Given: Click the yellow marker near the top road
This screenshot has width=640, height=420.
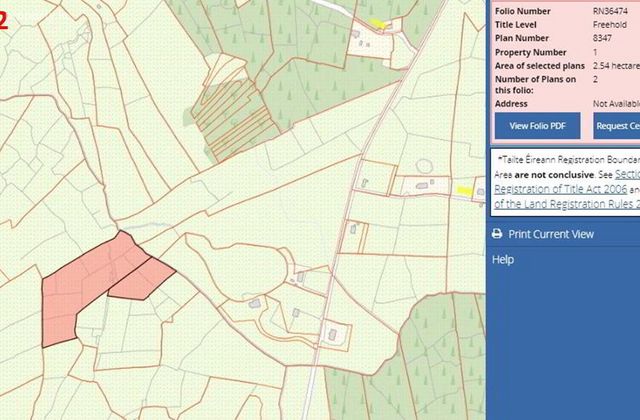Looking at the screenshot, I should [378, 24].
